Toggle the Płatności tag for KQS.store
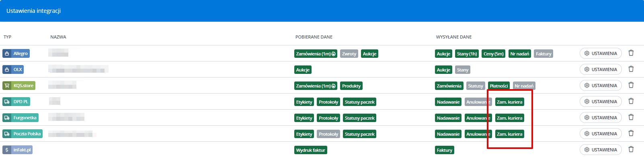 point(499,86)
